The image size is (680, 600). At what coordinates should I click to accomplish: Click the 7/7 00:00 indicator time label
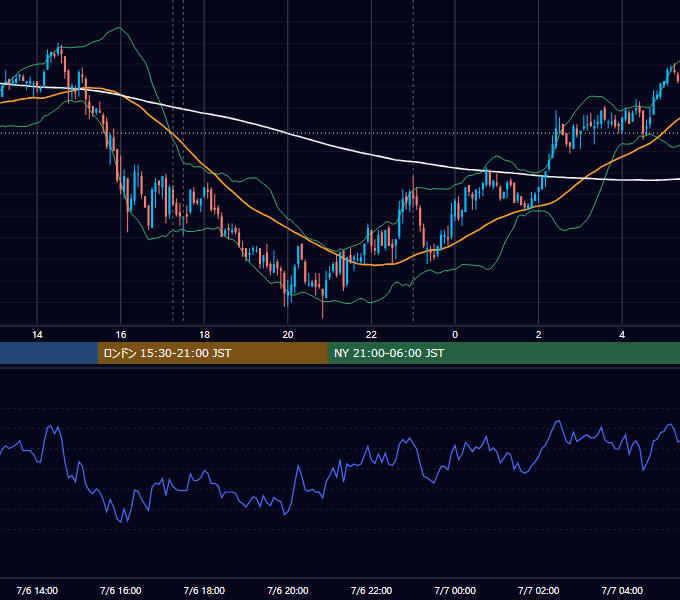pyautogui.click(x=455, y=590)
